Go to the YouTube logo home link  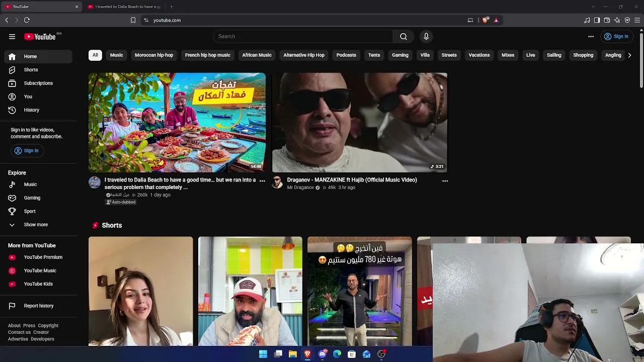(40, 37)
